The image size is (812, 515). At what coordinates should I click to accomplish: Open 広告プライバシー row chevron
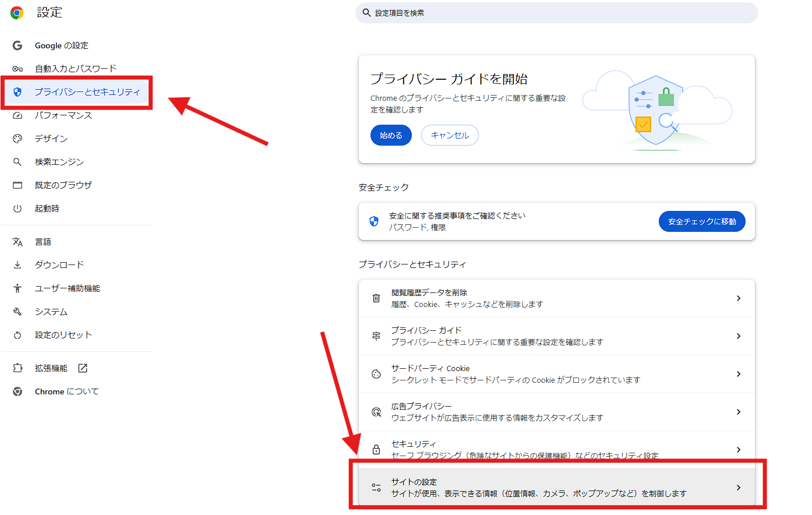[x=739, y=412]
